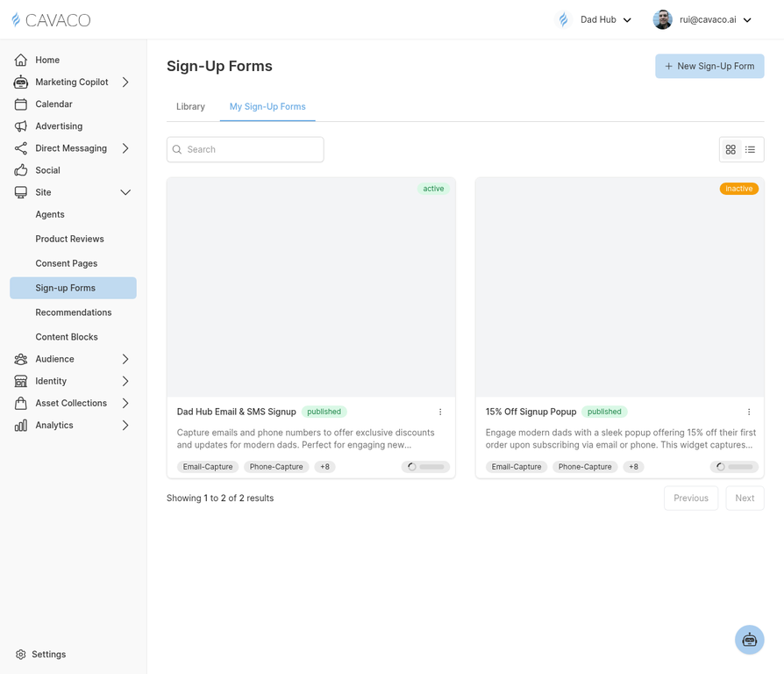The height and width of the screenshot is (674, 784).
Task: Click the Dad Hub Email & SMS Signup title
Action: (x=237, y=412)
